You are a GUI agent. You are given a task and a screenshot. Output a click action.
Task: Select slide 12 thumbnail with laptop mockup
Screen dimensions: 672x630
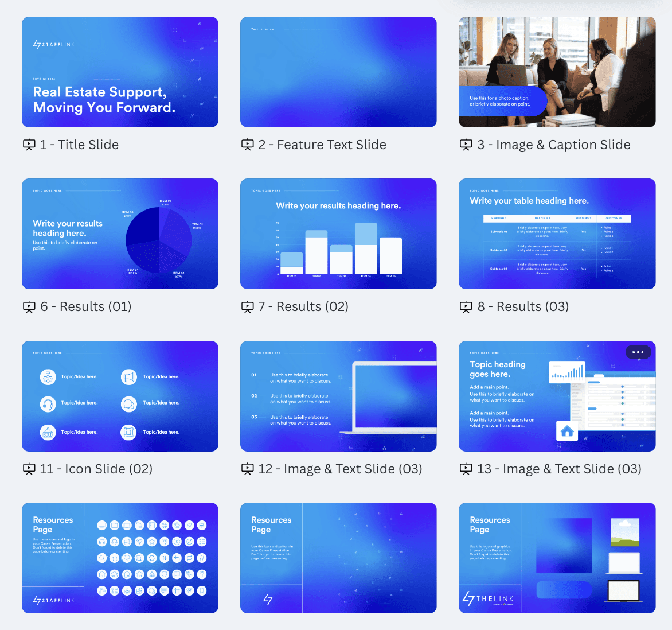pos(338,396)
